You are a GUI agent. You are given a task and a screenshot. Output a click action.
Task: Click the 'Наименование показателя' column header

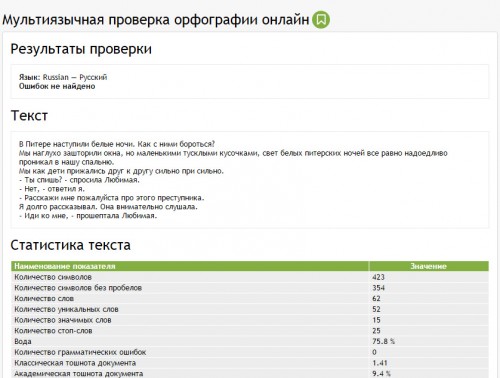65,266
